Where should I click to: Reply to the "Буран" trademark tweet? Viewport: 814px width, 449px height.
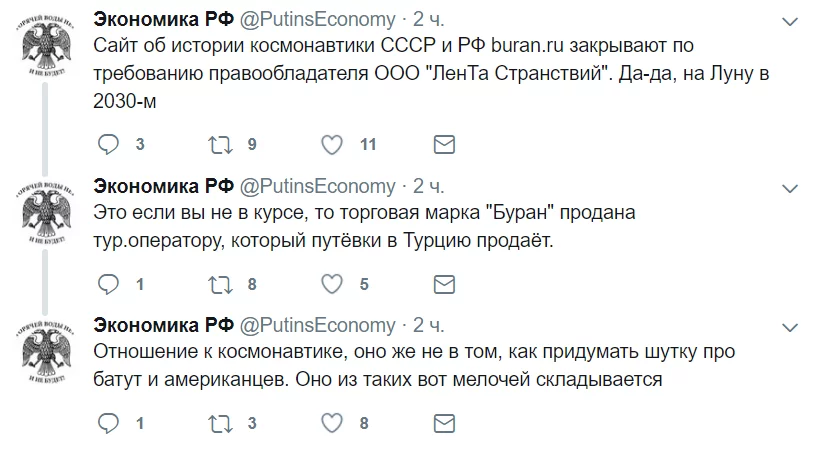click(108, 284)
